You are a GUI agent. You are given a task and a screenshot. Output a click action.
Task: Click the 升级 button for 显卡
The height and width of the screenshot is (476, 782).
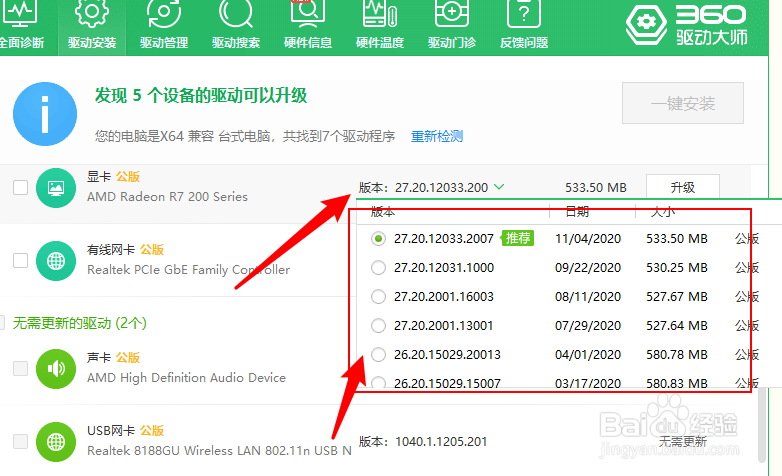(x=683, y=187)
